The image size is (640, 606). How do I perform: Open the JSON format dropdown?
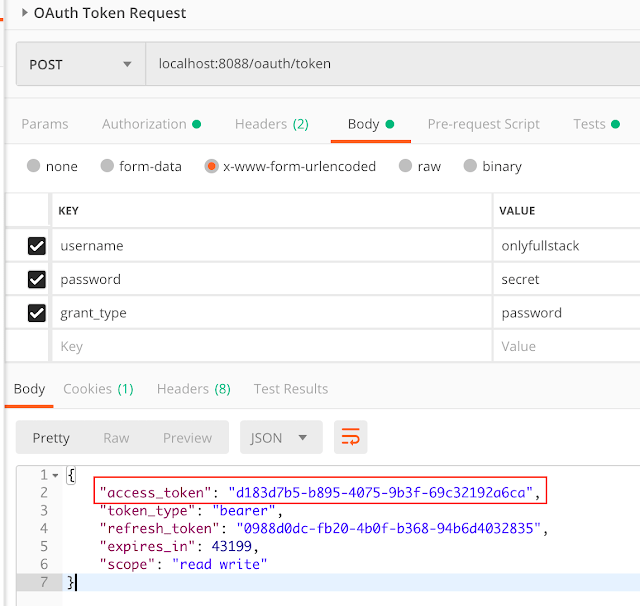click(x=281, y=437)
